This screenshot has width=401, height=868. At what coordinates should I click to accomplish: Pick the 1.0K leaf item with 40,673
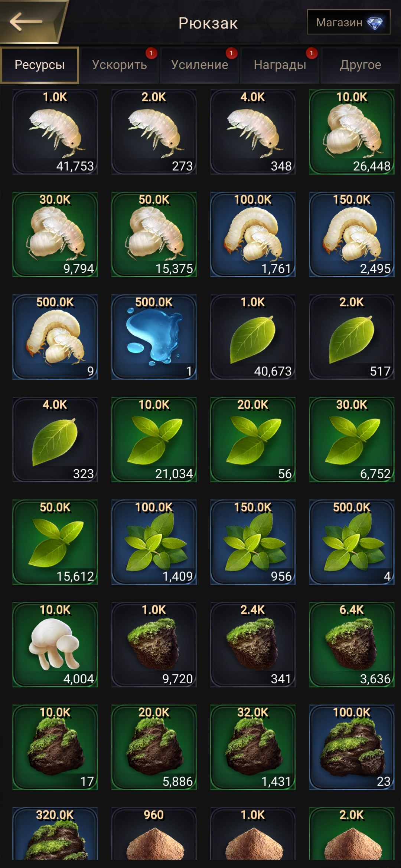(253, 337)
